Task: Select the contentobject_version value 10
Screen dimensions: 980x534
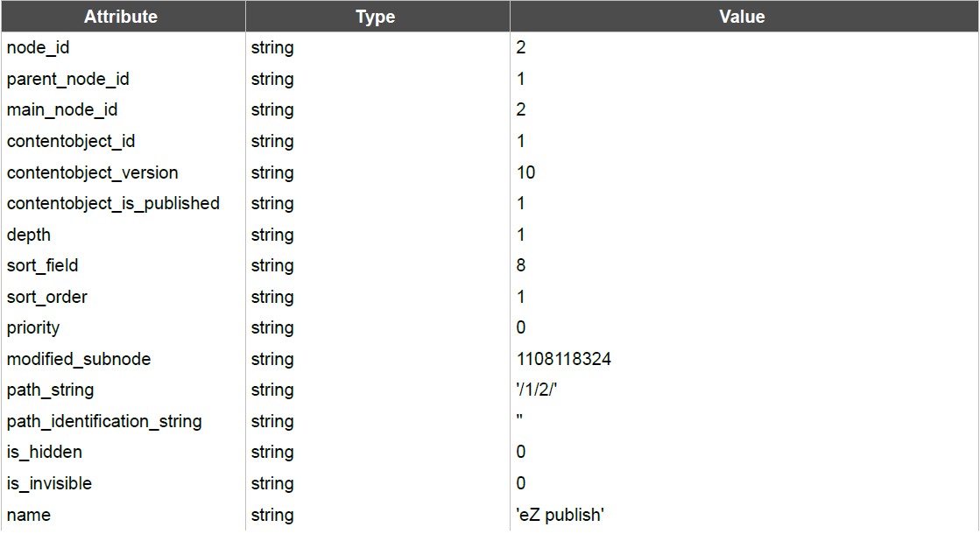Action: pyautogui.click(x=525, y=172)
